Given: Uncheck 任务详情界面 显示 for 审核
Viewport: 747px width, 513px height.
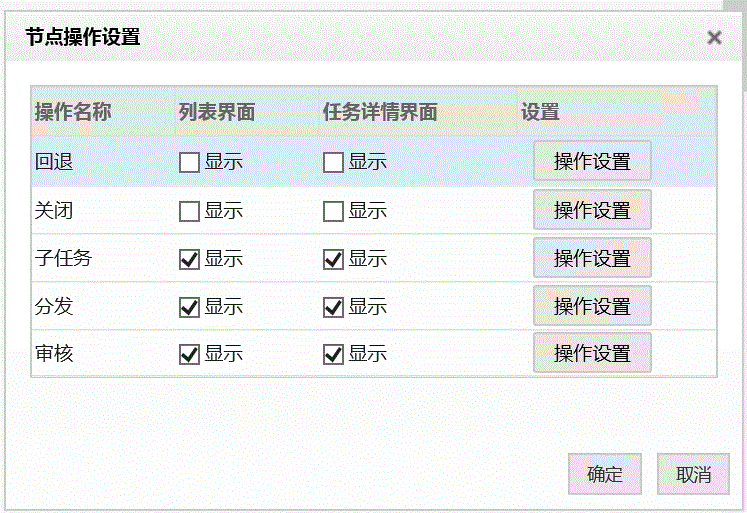Looking at the screenshot, I should (x=333, y=354).
